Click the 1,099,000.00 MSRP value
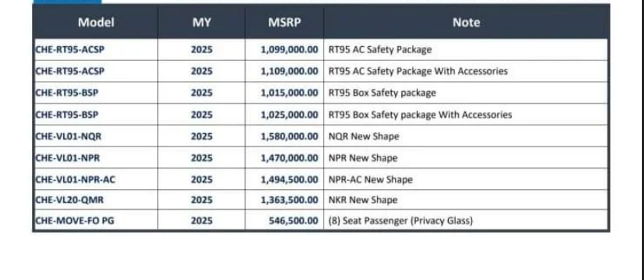The width and height of the screenshot is (644, 280). (x=290, y=50)
